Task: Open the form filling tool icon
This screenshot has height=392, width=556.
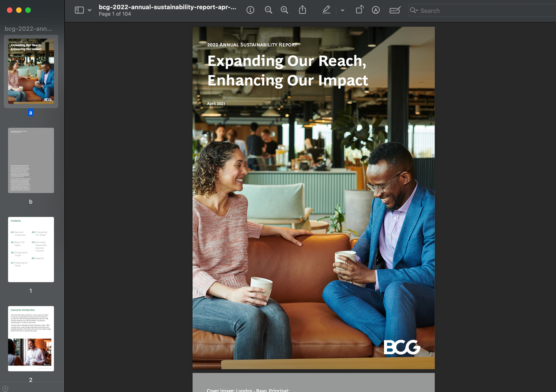Action: (x=395, y=10)
